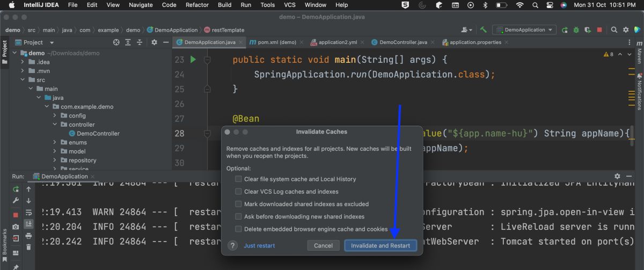Click the green run gutter arrow at line 23
Viewport: 644px width, 270px height.
[193, 60]
